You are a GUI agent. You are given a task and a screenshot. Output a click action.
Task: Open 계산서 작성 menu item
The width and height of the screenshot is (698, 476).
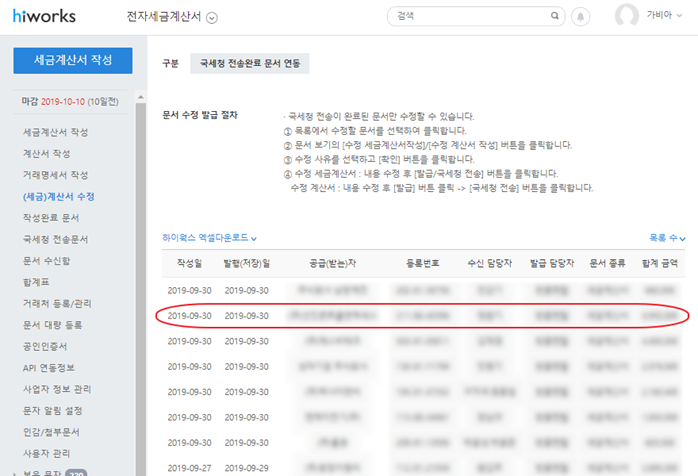tap(46, 154)
